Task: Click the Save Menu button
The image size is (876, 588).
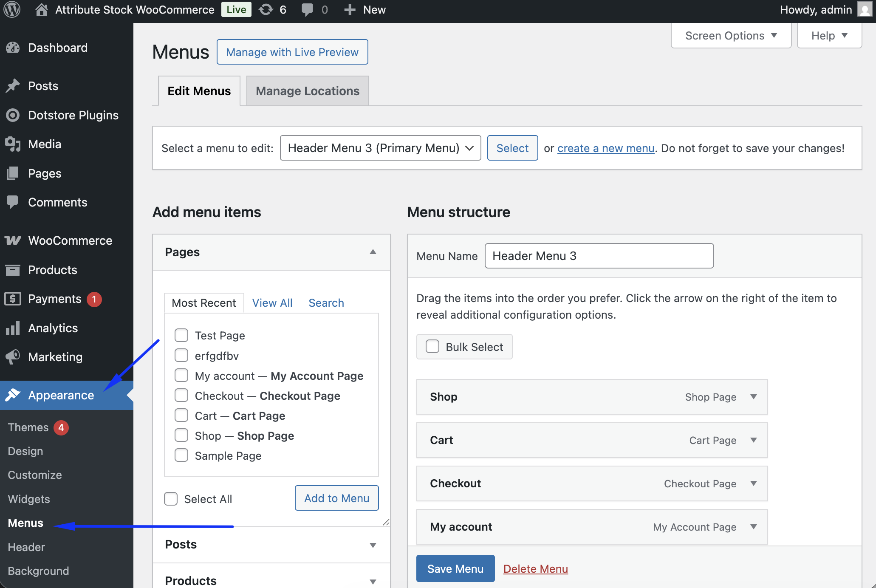Action: tap(455, 568)
